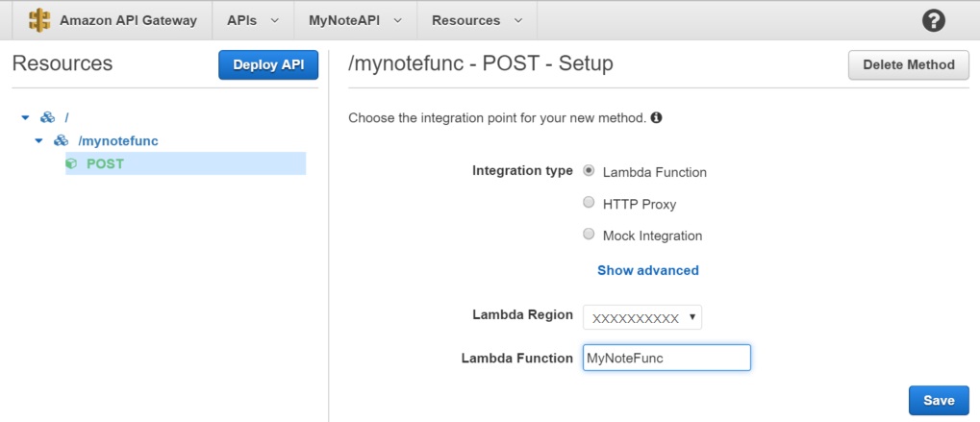This screenshot has height=422, width=980.
Task: Click the Lambda Function input field
Action: [x=666, y=358]
